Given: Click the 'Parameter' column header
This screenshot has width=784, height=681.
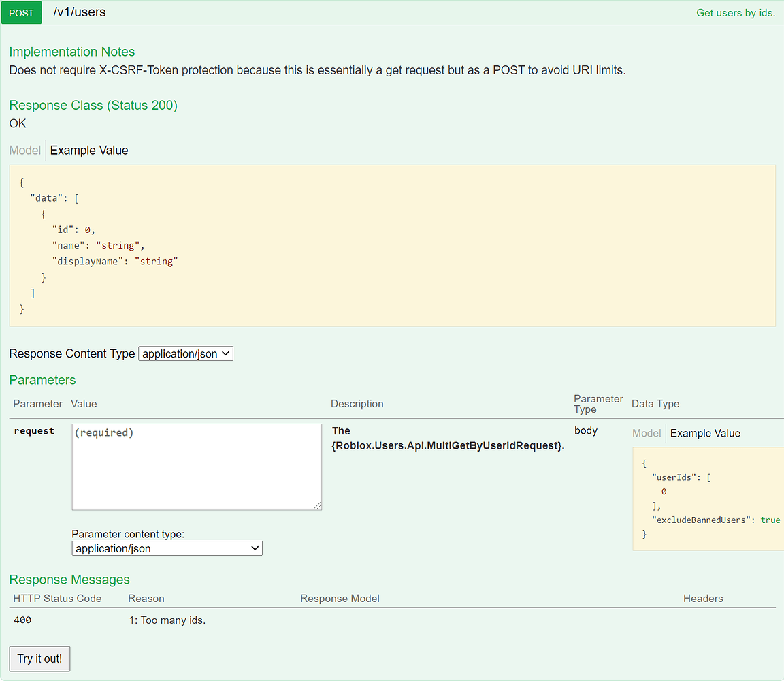Looking at the screenshot, I should [37, 404].
